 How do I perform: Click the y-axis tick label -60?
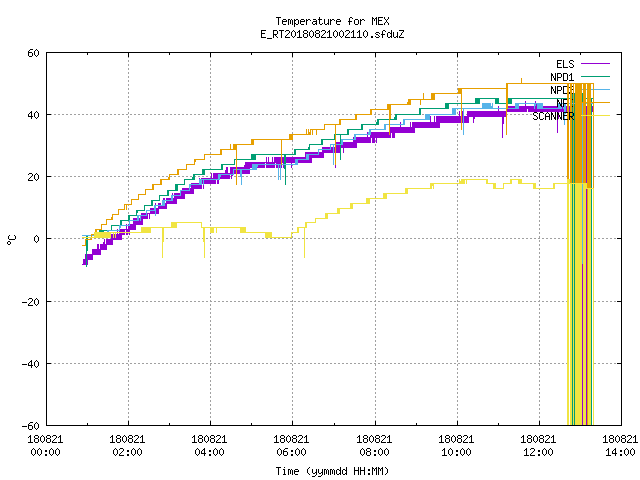31,426
